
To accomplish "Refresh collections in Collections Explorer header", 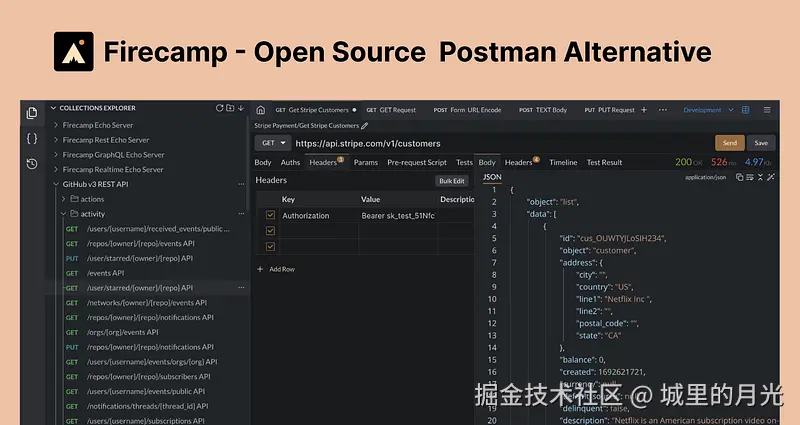I will tap(219, 108).
